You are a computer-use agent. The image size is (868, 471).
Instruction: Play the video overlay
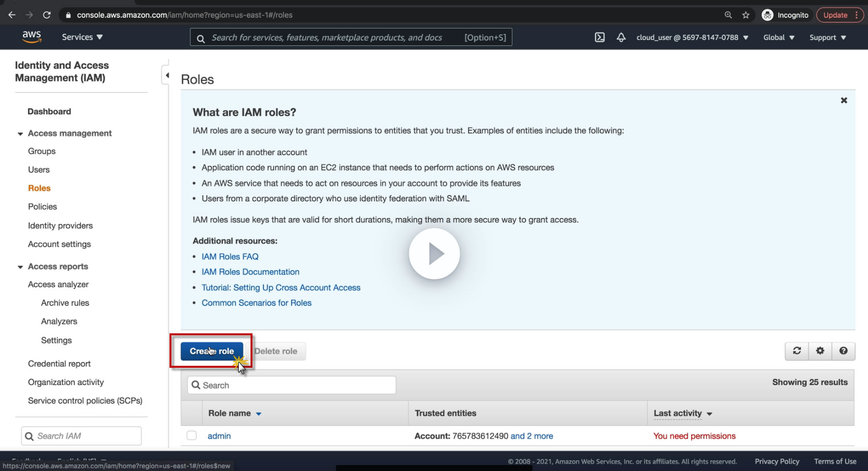(434, 254)
